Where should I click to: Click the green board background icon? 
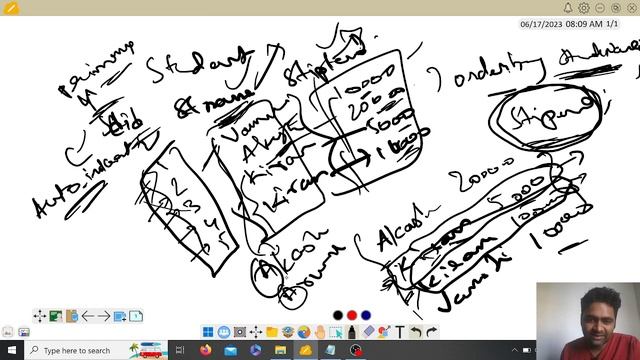tap(56, 316)
